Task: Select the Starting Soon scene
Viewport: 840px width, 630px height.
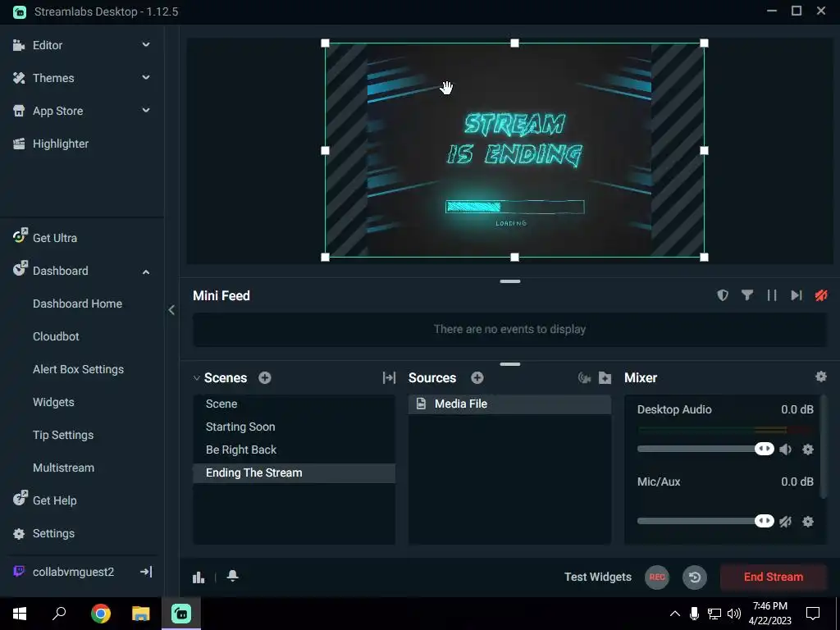Action: 294,427
